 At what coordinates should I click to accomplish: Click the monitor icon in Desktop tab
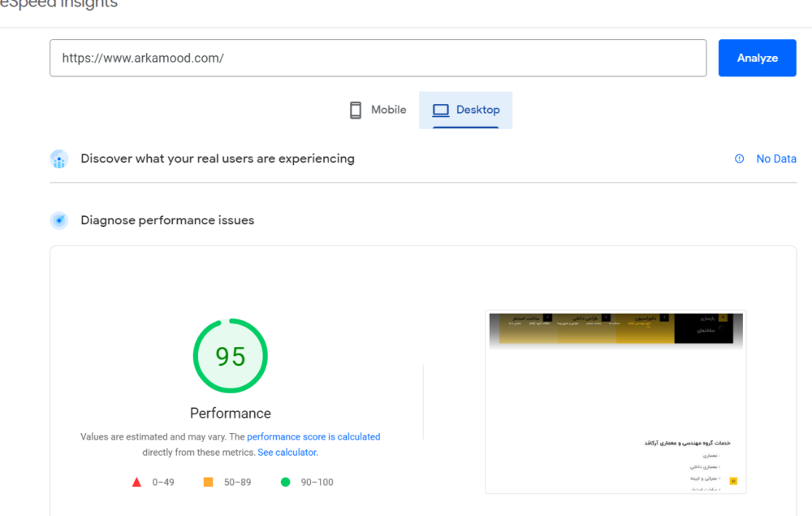(x=441, y=110)
